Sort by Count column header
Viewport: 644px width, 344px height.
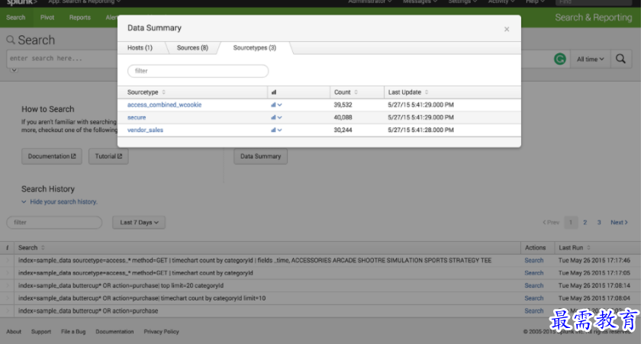(346, 92)
